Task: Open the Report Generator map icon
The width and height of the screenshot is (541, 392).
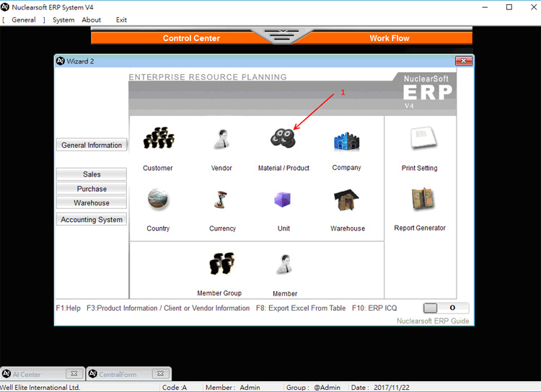Action: pyautogui.click(x=423, y=199)
